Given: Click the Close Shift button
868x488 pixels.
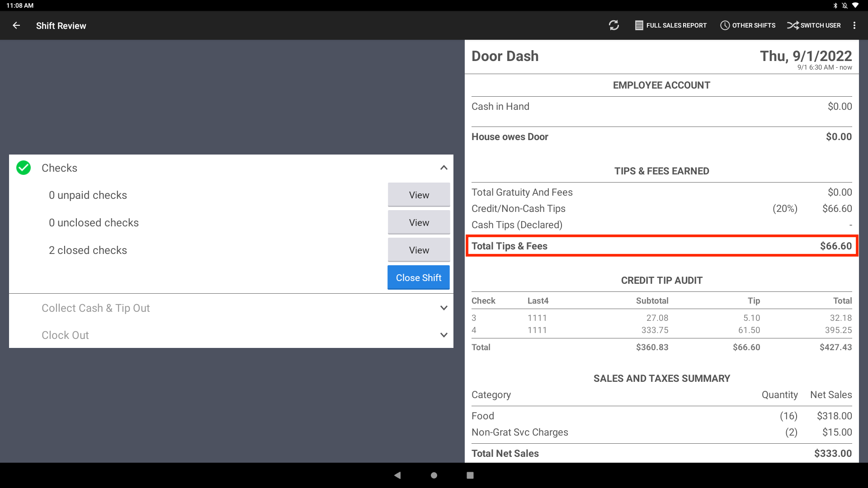Looking at the screenshot, I should (418, 278).
